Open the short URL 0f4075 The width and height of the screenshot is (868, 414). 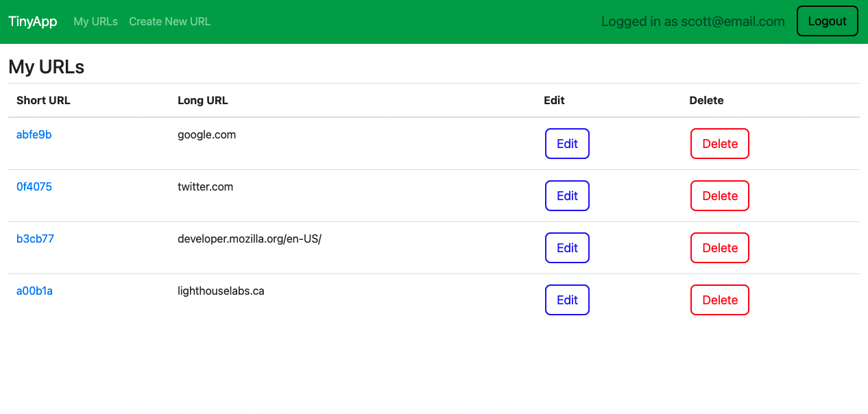click(34, 186)
